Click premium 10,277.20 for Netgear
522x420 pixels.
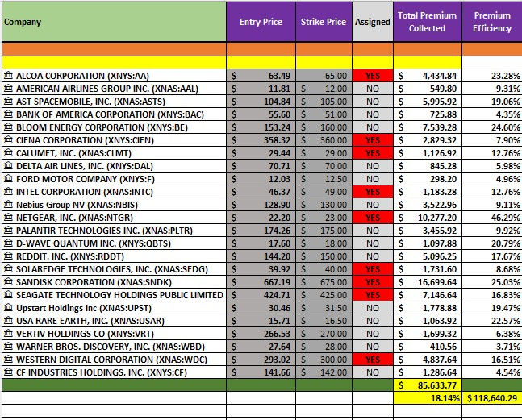click(428, 218)
